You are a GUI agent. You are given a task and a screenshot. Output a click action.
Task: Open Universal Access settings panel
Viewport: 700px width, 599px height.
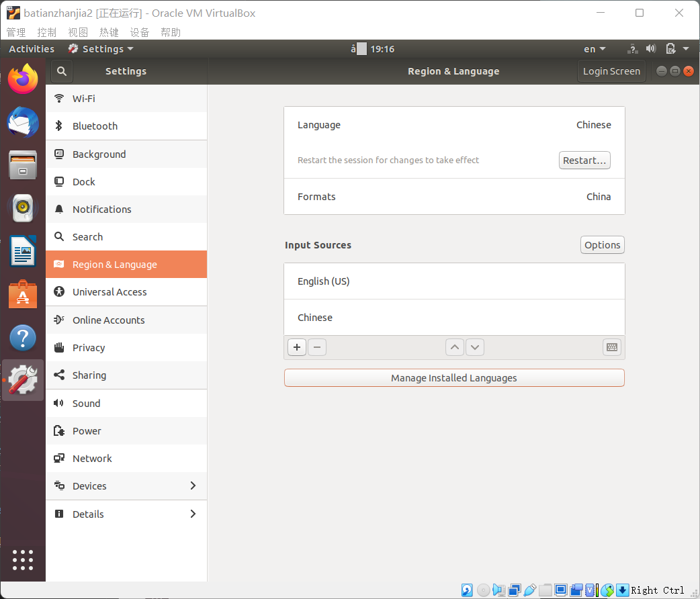tap(126, 292)
